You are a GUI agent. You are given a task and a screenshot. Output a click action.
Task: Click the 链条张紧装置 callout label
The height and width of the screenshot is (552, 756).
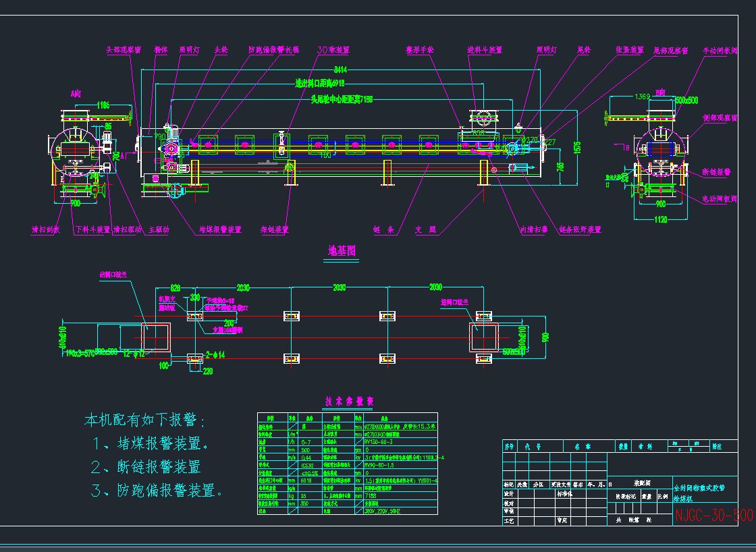[x=580, y=229]
